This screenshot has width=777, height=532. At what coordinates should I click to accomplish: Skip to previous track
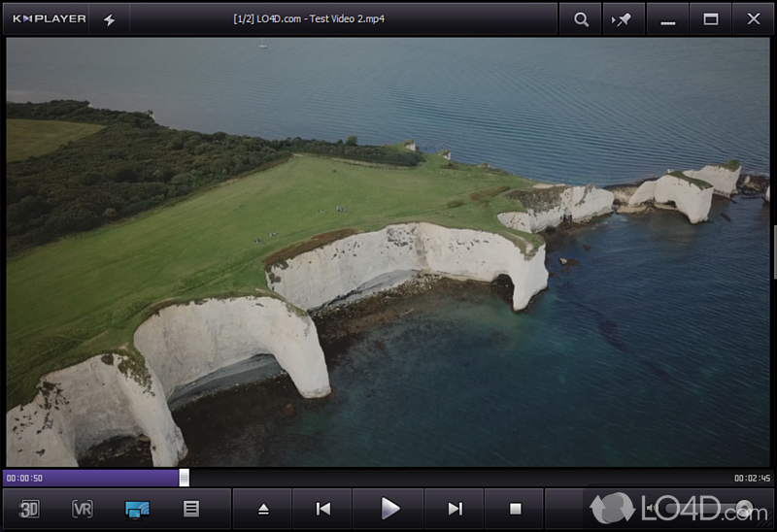(323, 509)
